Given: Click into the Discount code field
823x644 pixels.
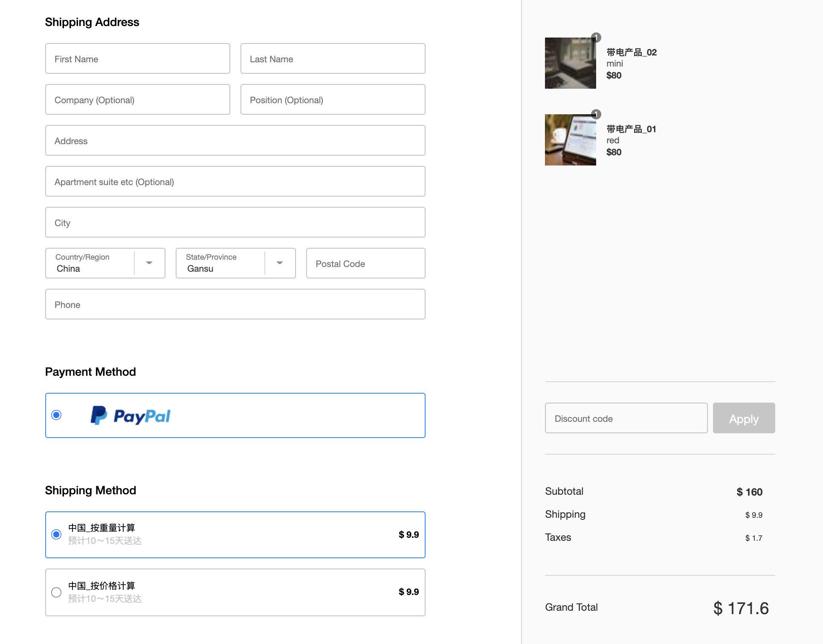Looking at the screenshot, I should coord(626,418).
